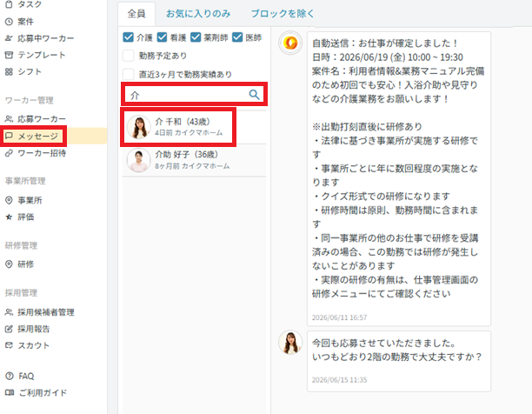The image size is (532, 414).
Task: Enable 勤務予定あり checkbox
Action: 129,56
